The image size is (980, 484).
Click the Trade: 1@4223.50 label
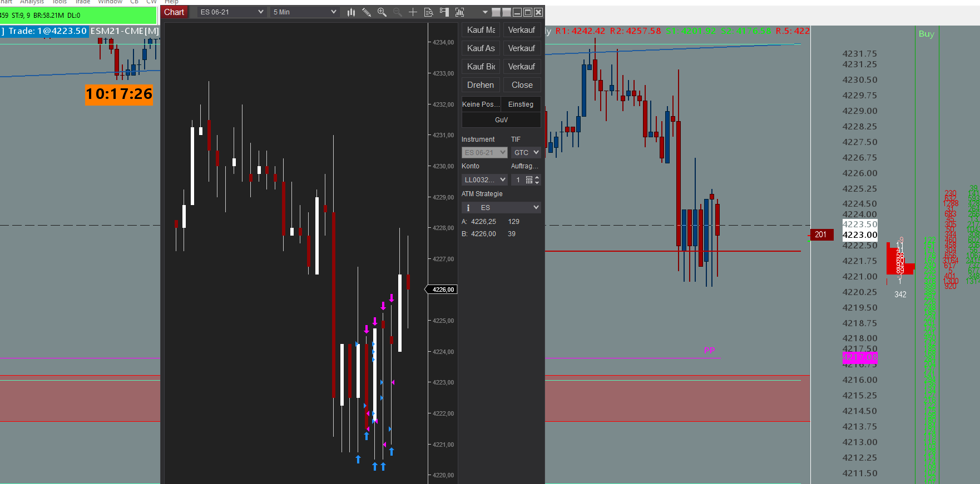pos(47,31)
